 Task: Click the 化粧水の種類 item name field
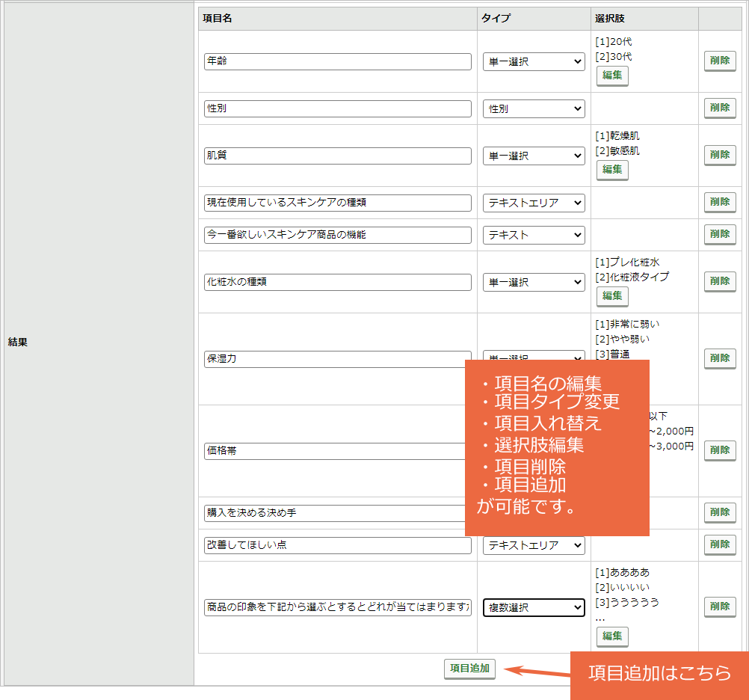[x=338, y=282]
